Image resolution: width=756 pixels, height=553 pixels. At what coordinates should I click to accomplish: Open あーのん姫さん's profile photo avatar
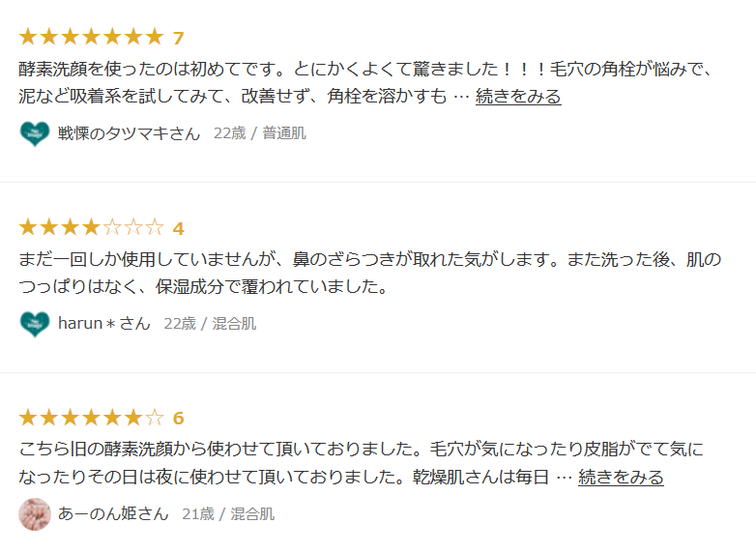pos(34,514)
